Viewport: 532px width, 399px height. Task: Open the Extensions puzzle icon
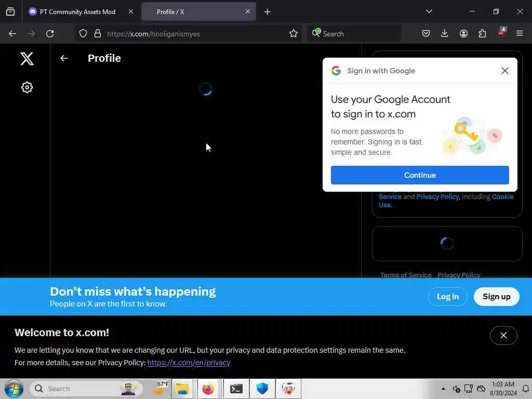(x=482, y=34)
